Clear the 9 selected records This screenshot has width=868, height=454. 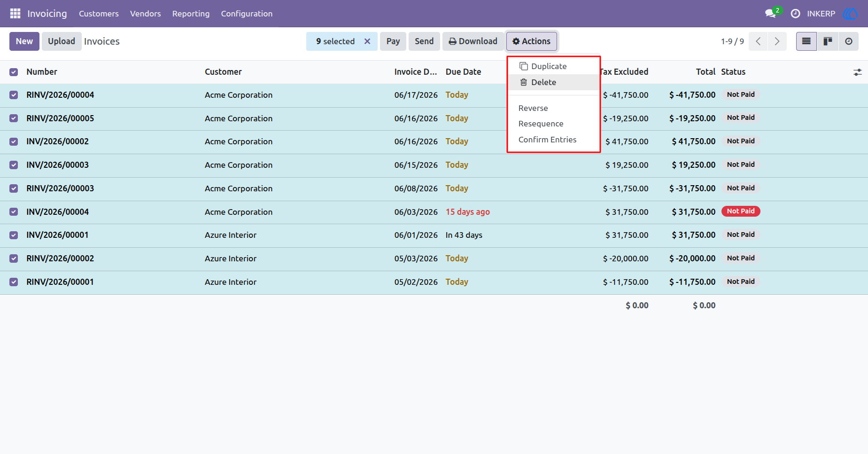[x=367, y=41]
